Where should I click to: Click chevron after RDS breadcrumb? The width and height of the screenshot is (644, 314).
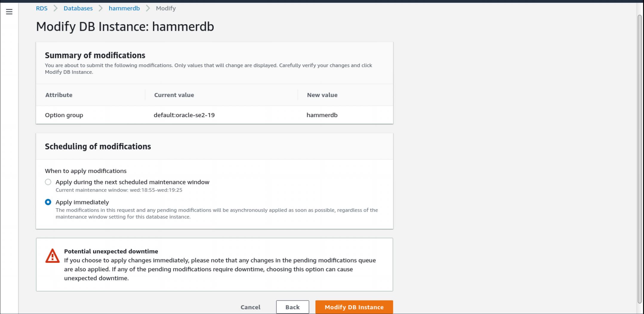[56, 8]
